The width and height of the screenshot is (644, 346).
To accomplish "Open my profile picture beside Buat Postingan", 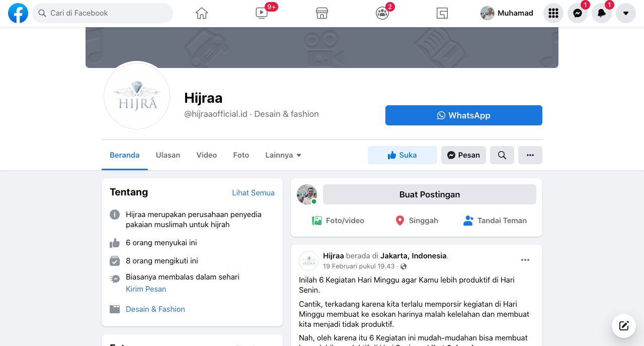I will coord(307,194).
